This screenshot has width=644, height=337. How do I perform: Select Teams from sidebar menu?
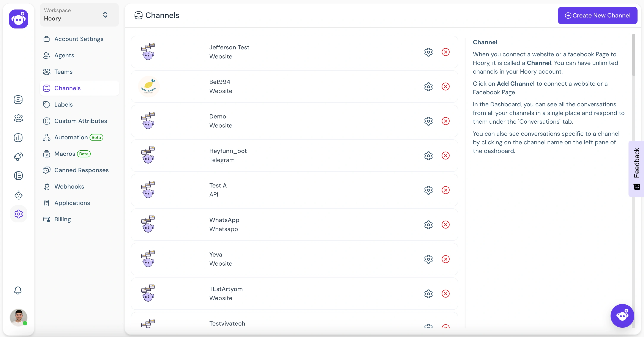click(63, 72)
